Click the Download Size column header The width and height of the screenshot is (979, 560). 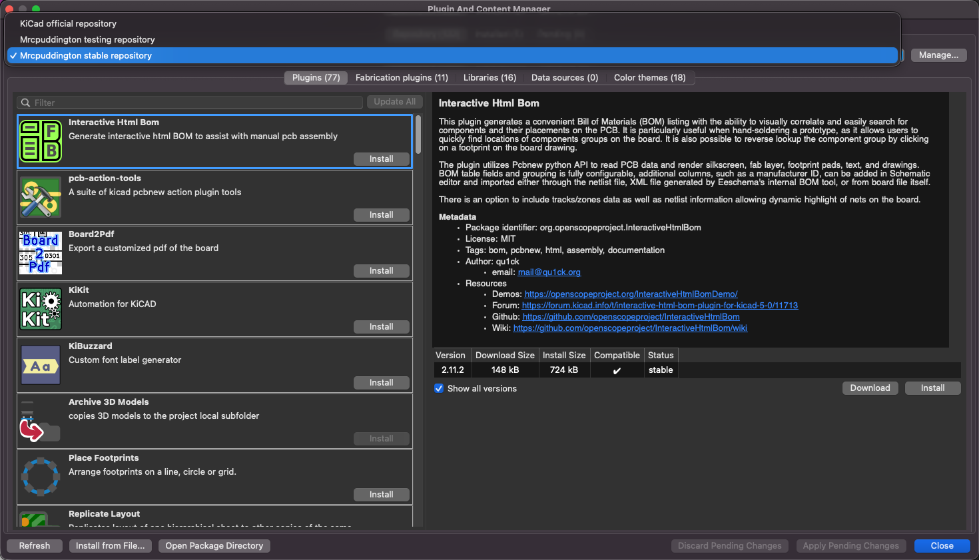click(505, 356)
